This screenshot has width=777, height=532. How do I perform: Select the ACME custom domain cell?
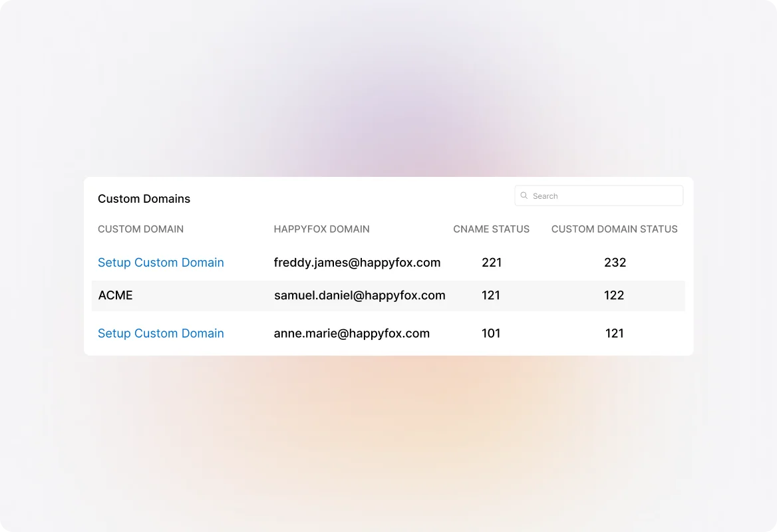click(116, 295)
